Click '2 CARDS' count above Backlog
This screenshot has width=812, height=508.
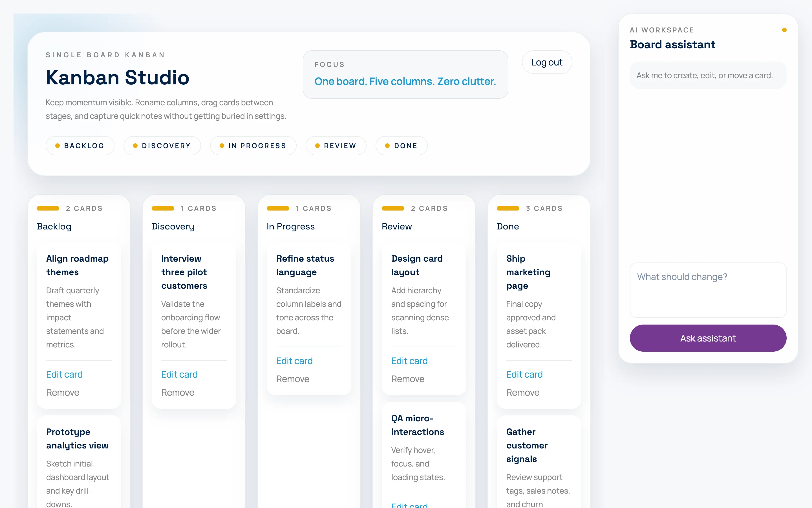tap(84, 208)
